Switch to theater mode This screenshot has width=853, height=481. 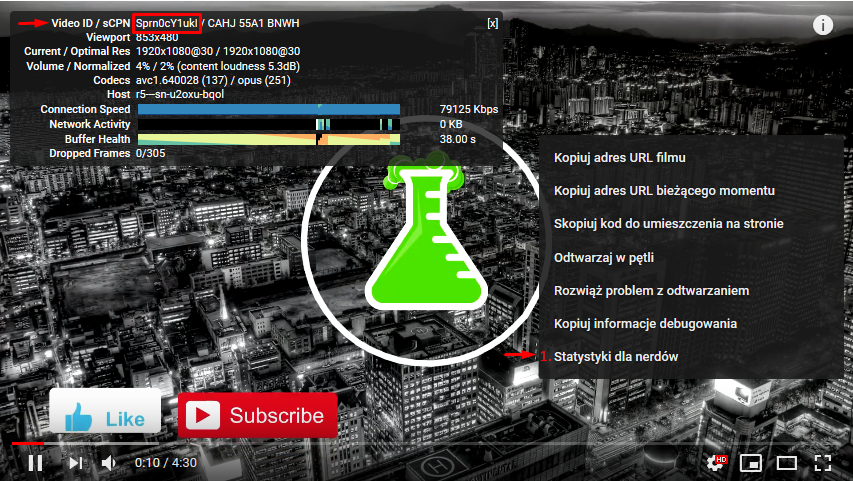tap(787, 463)
